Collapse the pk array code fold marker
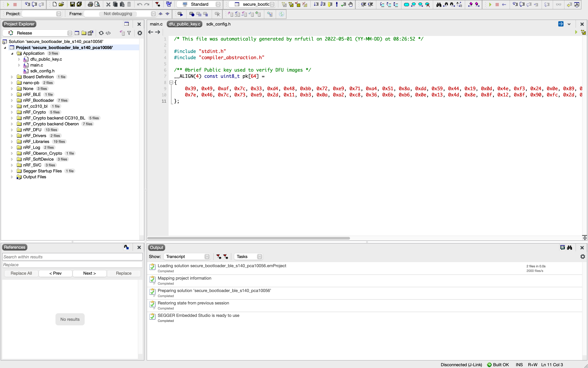The image size is (588, 368). tap(171, 82)
